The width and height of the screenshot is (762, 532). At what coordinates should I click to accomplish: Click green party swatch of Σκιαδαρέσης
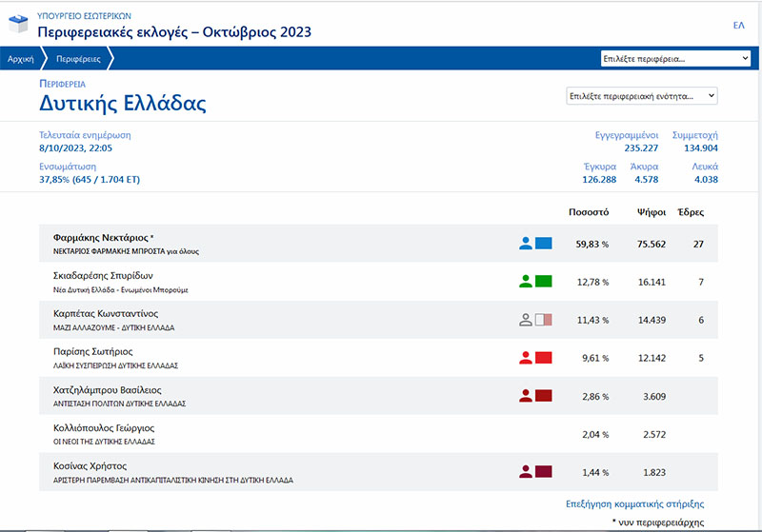[x=544, y=282]
